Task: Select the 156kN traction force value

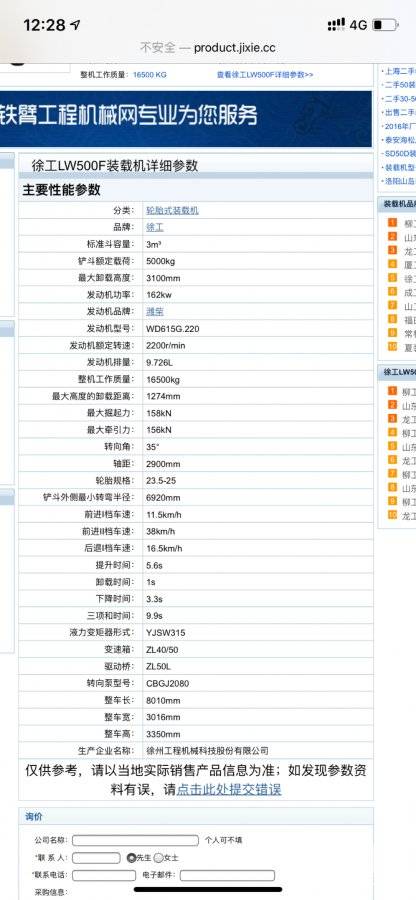Action: pos(160,430)
